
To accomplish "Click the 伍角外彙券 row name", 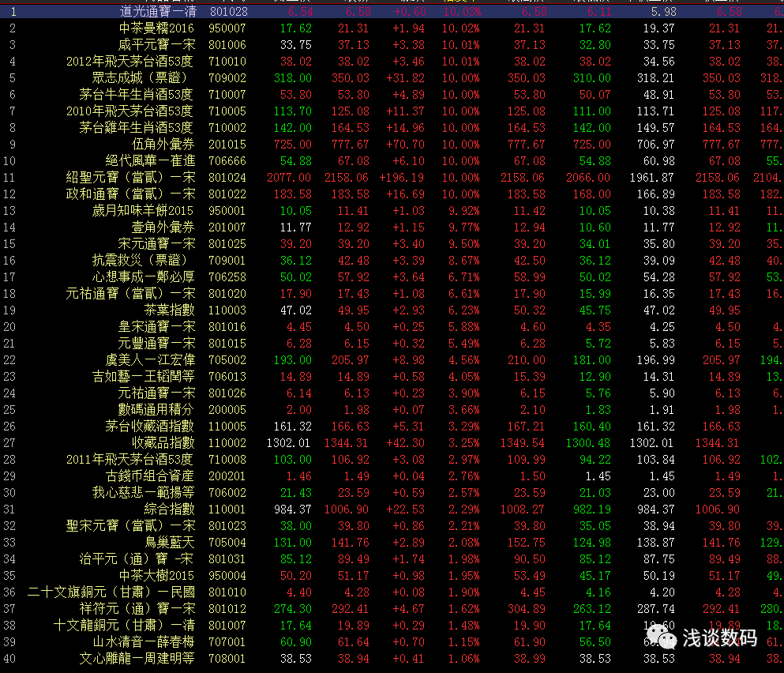I will 163,145.
